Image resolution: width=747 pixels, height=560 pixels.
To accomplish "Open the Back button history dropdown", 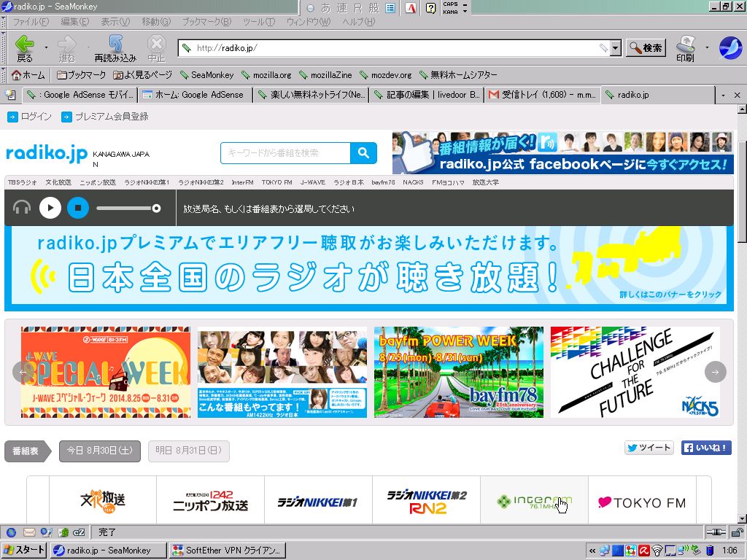I will [46, 47].
